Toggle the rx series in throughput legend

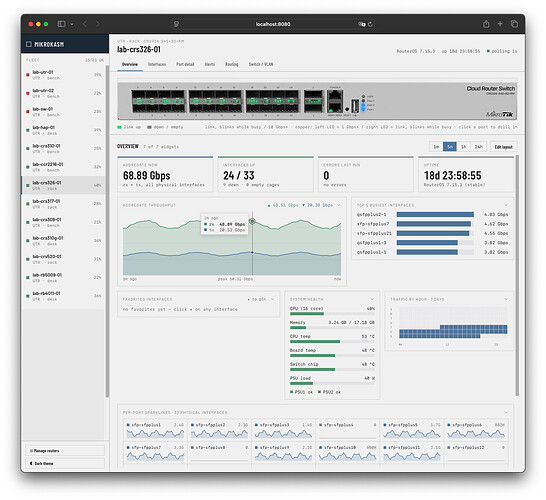(283, 205)
